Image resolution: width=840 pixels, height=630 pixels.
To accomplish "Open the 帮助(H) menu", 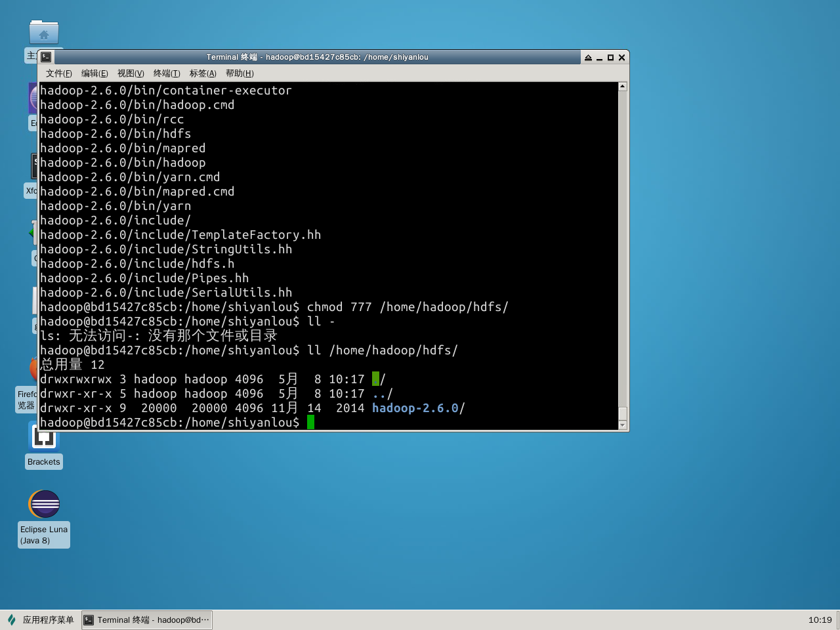I will [x=240, y=73].
